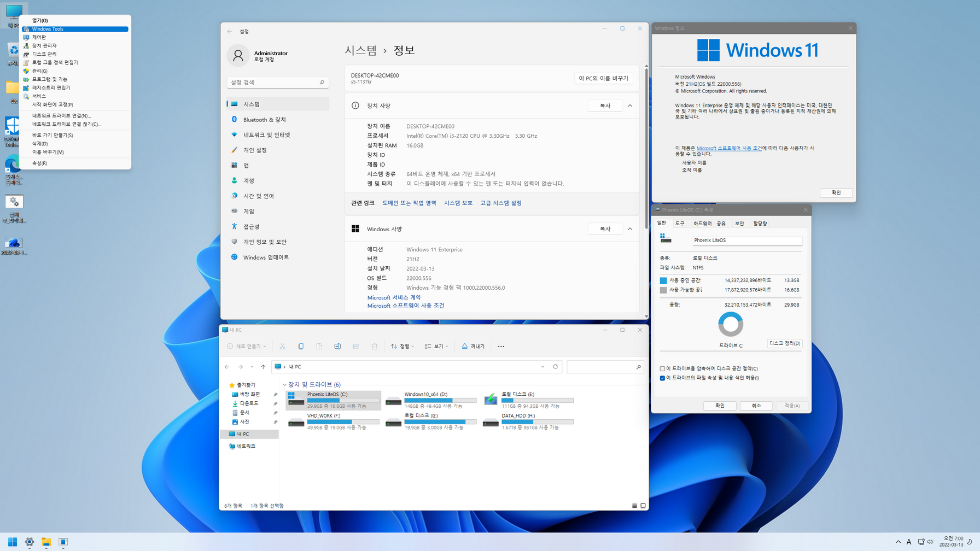Select the 로컬 디스크 (G:) drive

(430, 421)
